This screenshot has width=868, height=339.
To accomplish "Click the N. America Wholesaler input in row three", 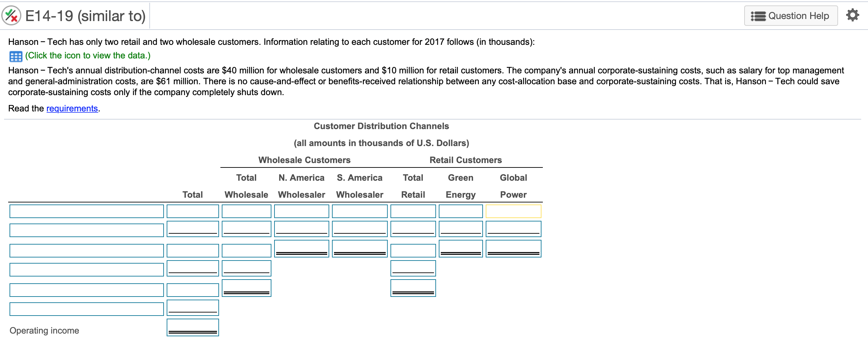I will pyautogui.click(x=301, y=248).
